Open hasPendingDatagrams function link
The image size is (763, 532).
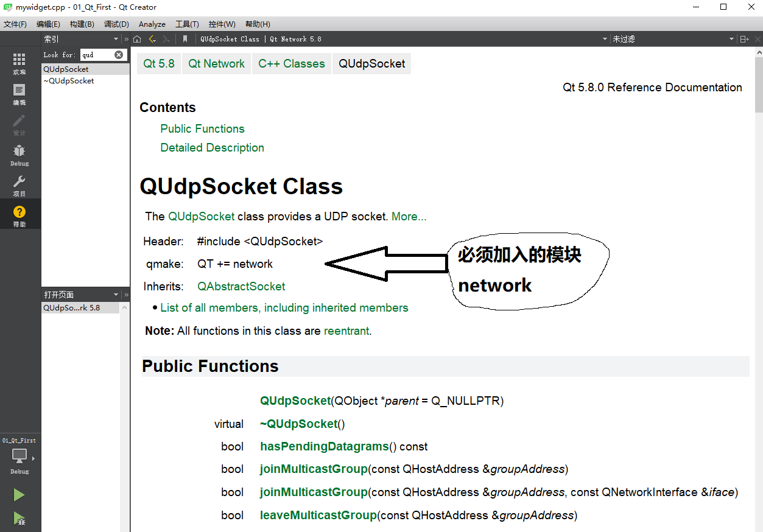click(x=324, y=447)
